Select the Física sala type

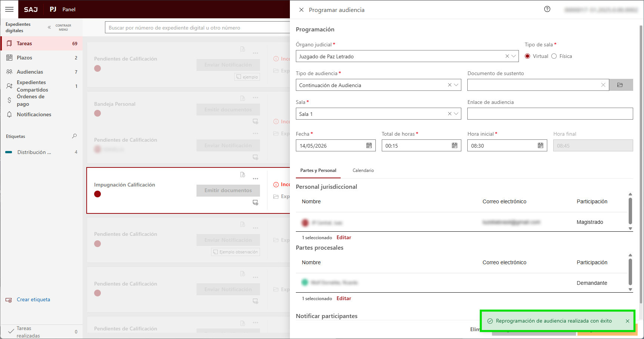(x=554, y=56)
